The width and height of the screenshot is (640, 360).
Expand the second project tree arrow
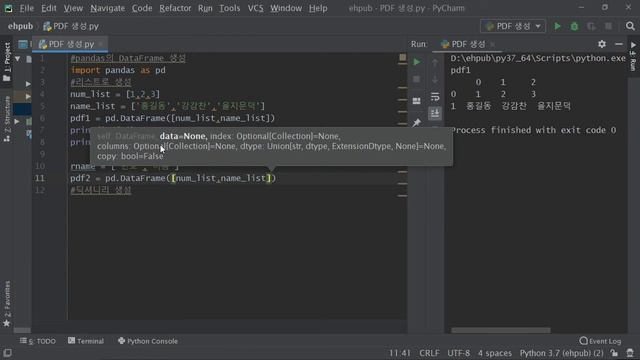point(28,84)
